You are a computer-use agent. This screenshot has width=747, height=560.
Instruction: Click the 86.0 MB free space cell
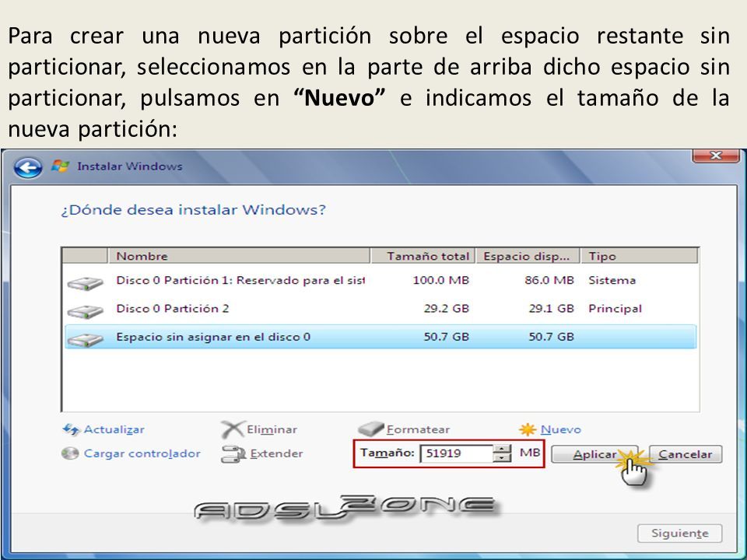549,281
